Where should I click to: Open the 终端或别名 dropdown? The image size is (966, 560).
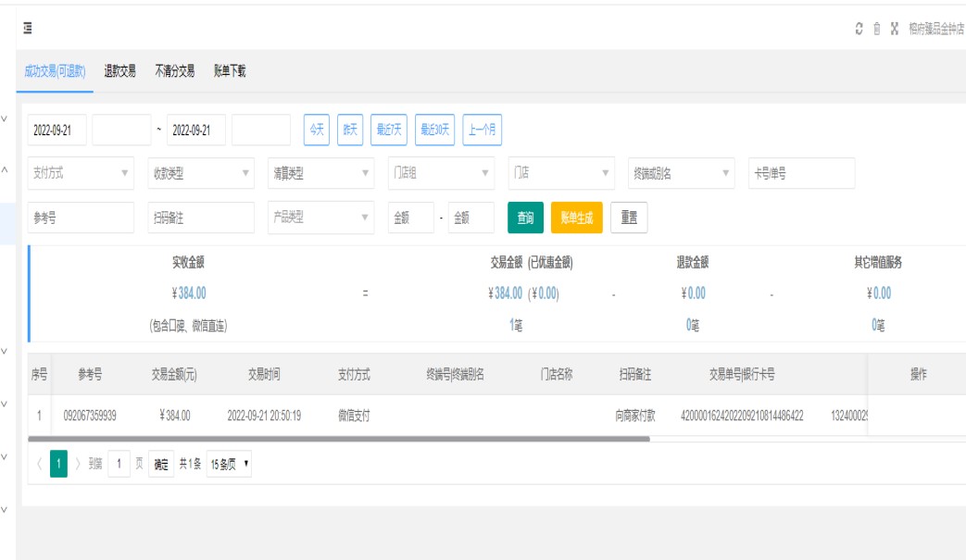pos(681,173)
